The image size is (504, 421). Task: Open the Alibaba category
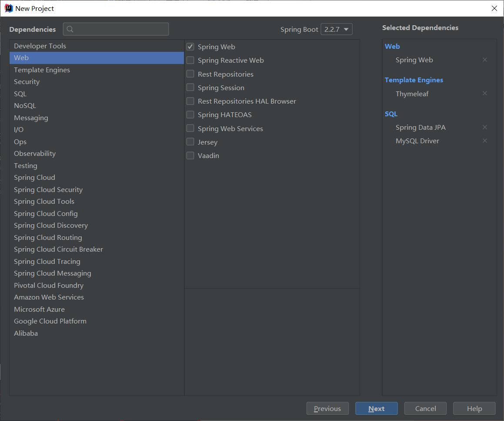(97, 333)
